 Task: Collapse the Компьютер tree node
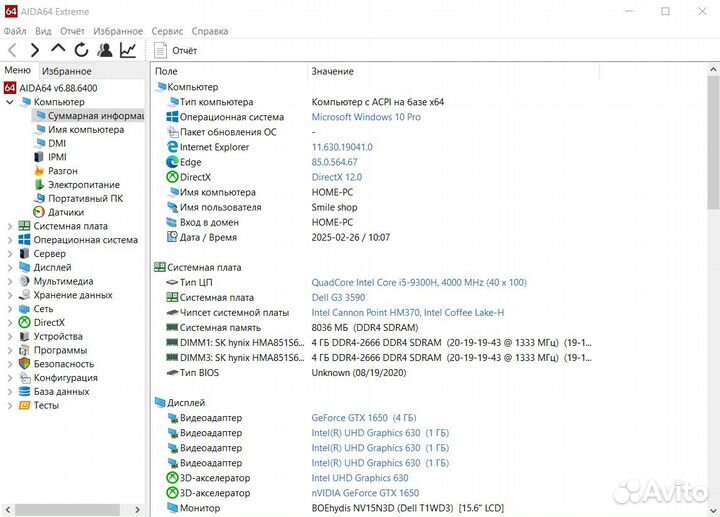tap(10, 102)
